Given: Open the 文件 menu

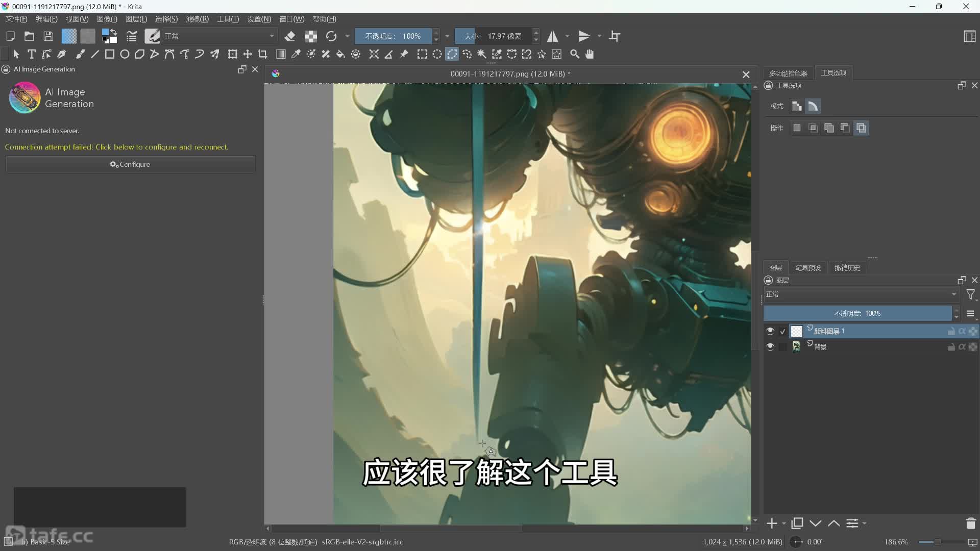Looking at the screenshot, I should pyautogui.click(x=16, y=19).
